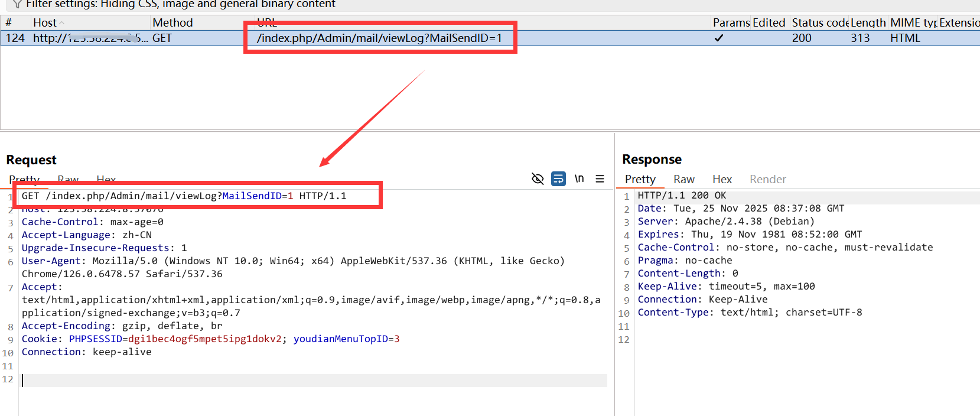Viewport: 980px width, 416px height.
Task: Toggle the \n show newlines icon
Action: pyautogui.click(x=579, y=178)
